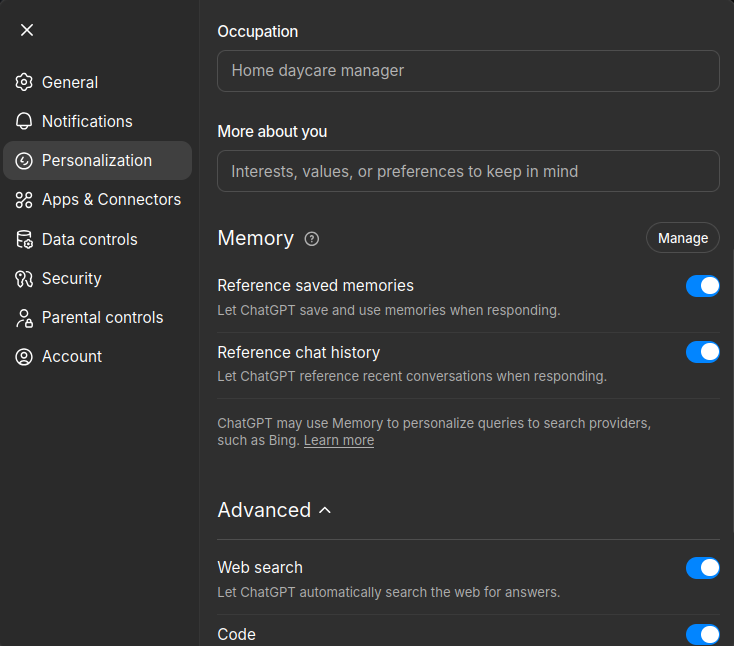The image size is (734, 646).
Task: Switch off the Code toggle
Action: pyautogui.click(x=702, y=634)
